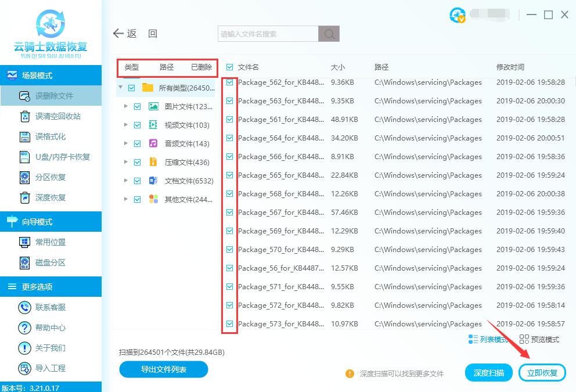Image resolution: width=576 pixels, height=392 pixels.
Task: Select the 误格式化 disk icon
Action: pyautogui.click(x=24, y=136)
